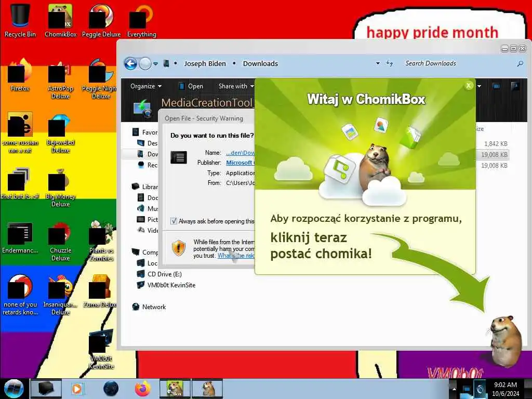Click the Forward arrow in Explorer

[x=145, y=63]
